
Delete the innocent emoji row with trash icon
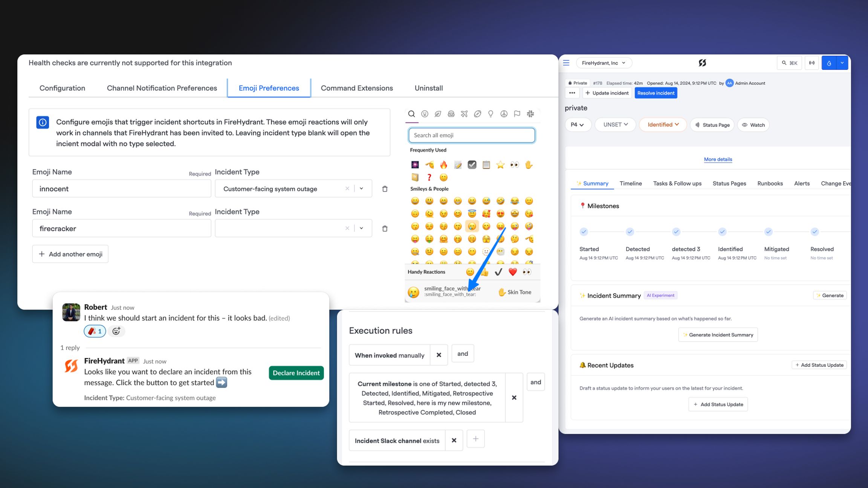[x=385, y=189]
